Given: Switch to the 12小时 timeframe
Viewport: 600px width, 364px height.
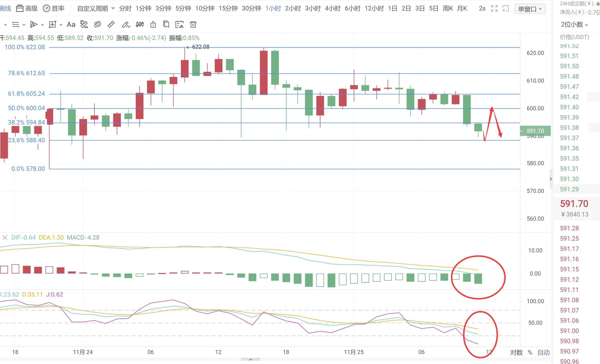Looking at the screenshot, I should click(374, 9).
